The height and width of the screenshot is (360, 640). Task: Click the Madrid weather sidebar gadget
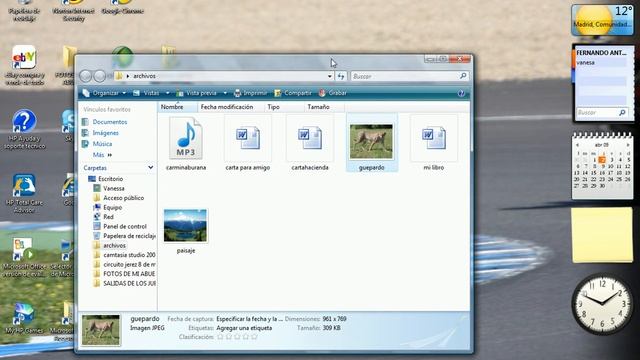pyautogui.click(x=602, y=20)
